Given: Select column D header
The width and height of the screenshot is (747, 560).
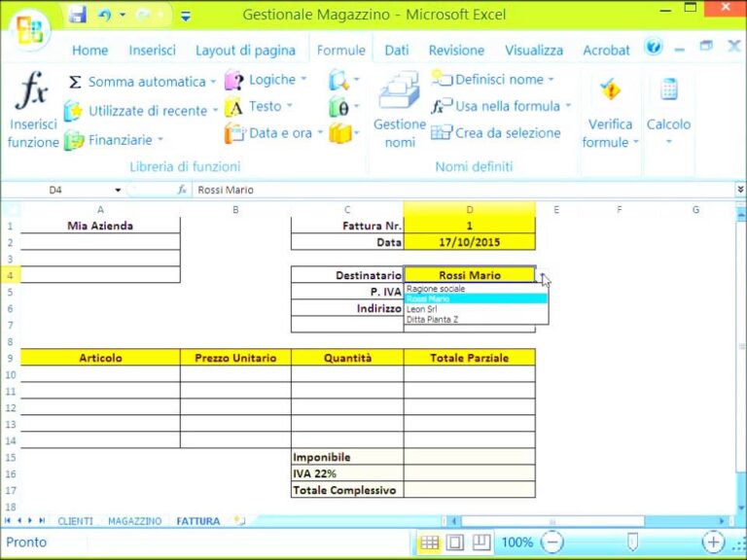Looking at the screenshot, I should [x=470, y=210].
